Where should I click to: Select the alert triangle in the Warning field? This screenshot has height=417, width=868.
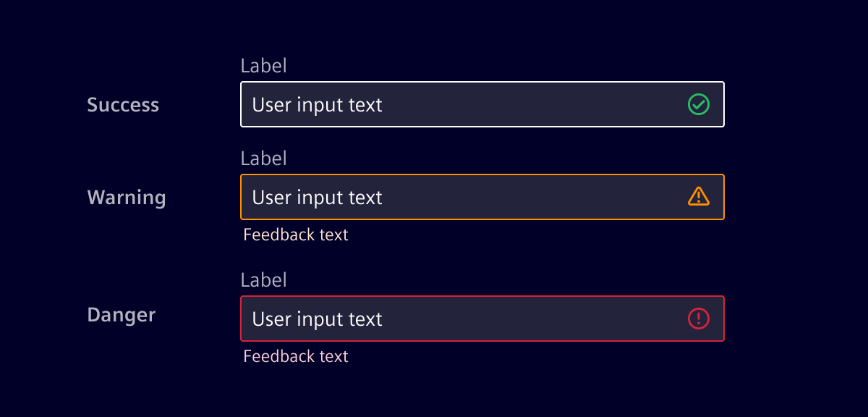(698, 196)
